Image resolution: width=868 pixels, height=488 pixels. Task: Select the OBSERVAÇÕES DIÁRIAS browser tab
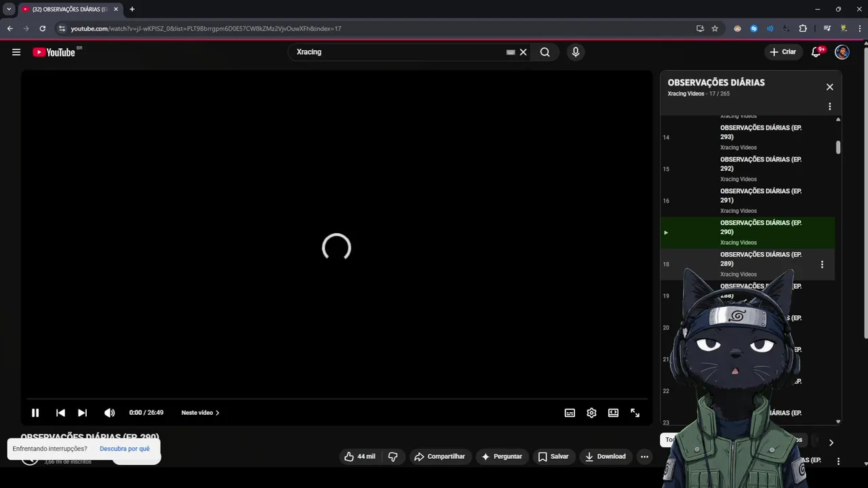click(70, 9)
